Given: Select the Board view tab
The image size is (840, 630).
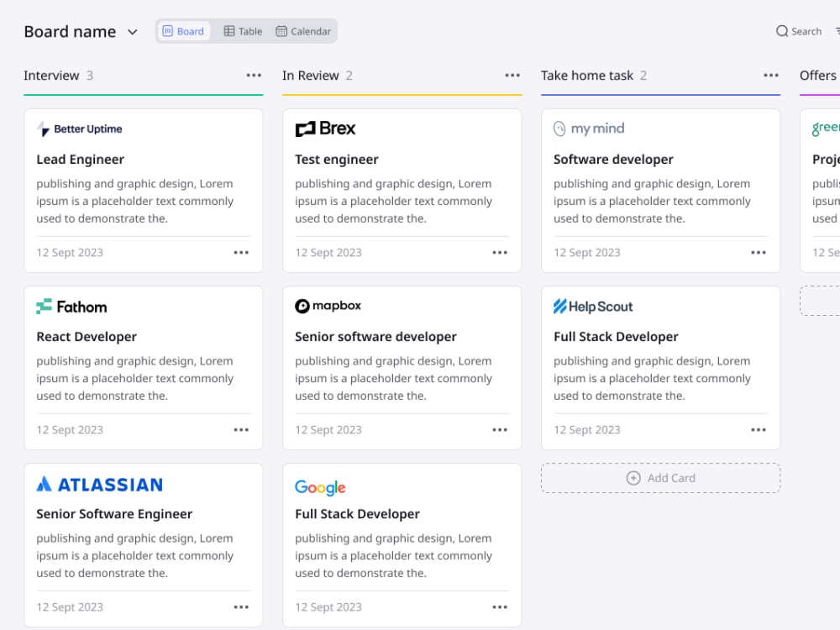Looking at the screenshot, I should (183, 31).
